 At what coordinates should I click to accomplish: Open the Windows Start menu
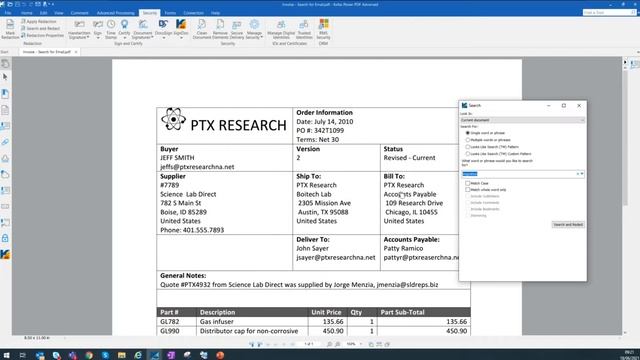click(6, 355)
